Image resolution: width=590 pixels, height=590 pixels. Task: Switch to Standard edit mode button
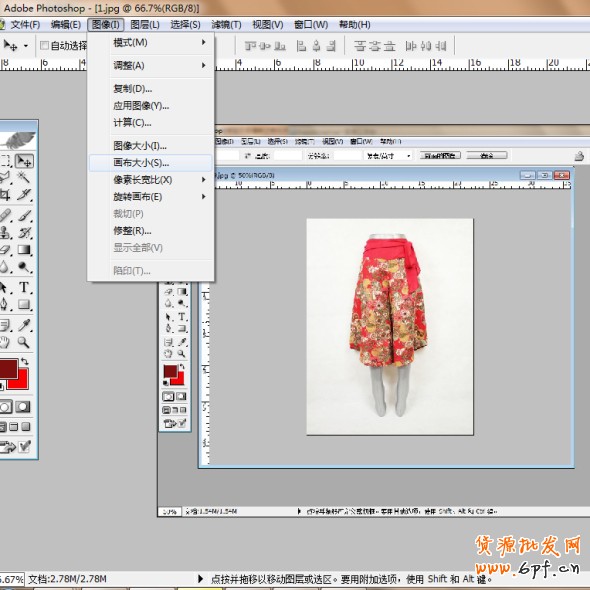click(x=5, y=407)
